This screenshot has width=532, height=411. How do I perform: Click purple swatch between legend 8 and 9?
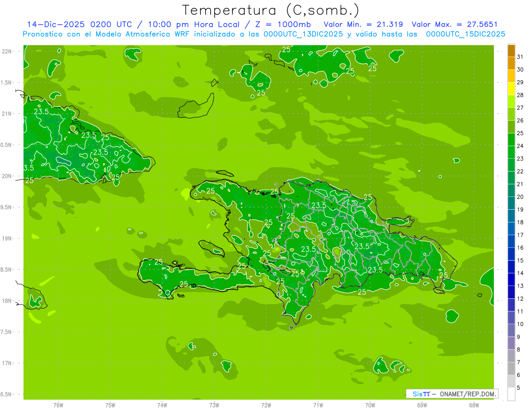(511, 343)
